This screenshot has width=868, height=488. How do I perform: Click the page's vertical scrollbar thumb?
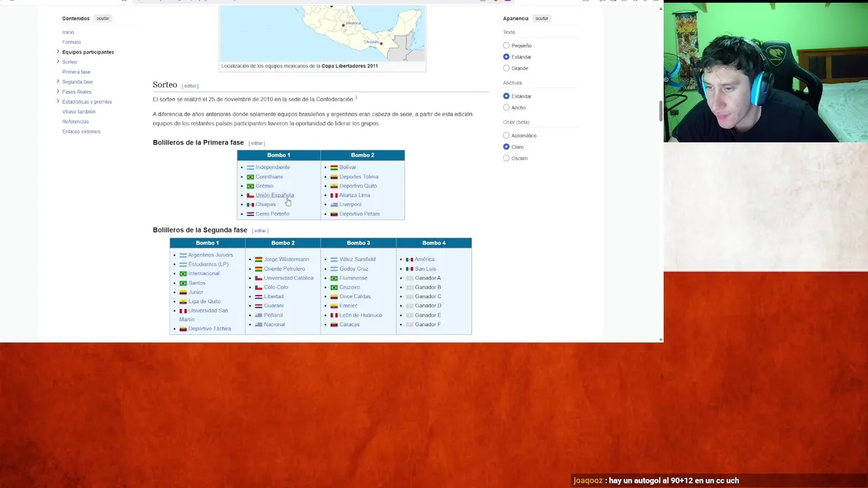point(660,110)
